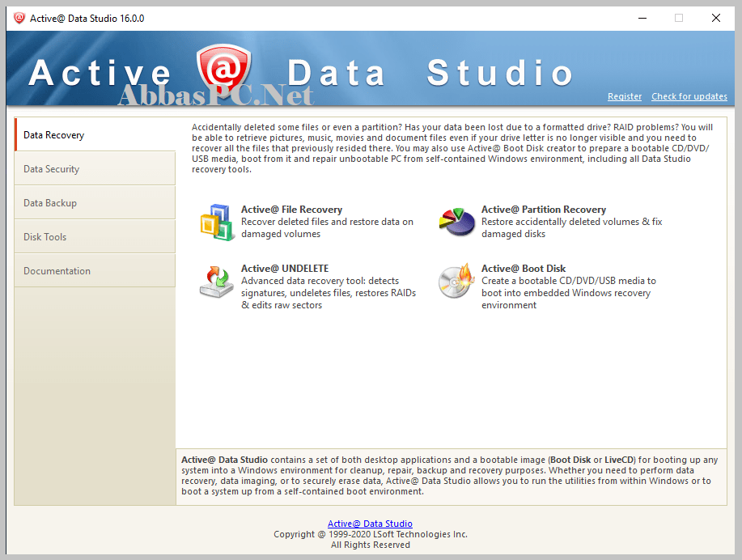Click 'Advanced data recovery tool' description
The width and height of the screenshot is (742, 560).
coord(329,293)
